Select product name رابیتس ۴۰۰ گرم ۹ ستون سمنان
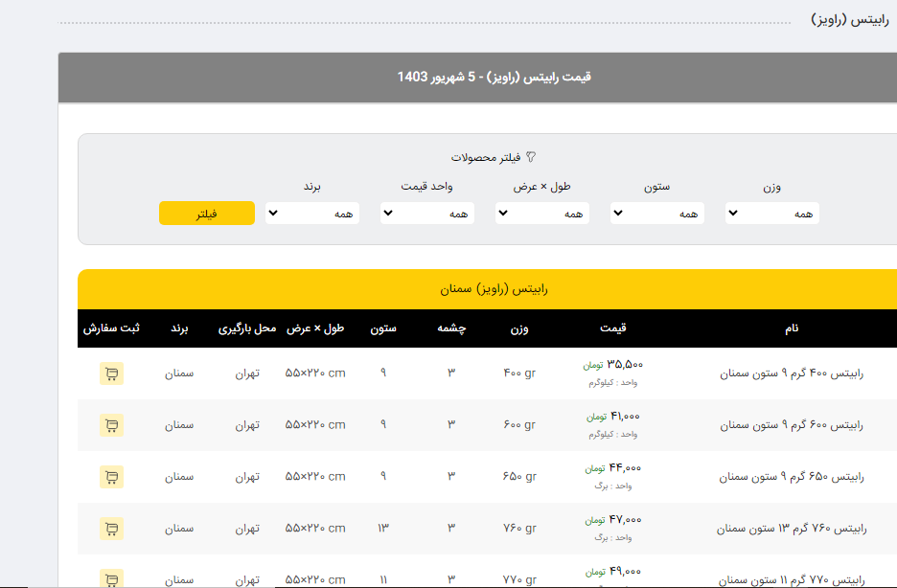Image resolution: width=897 pixels, height=588 pixels. tap(791, 373)
